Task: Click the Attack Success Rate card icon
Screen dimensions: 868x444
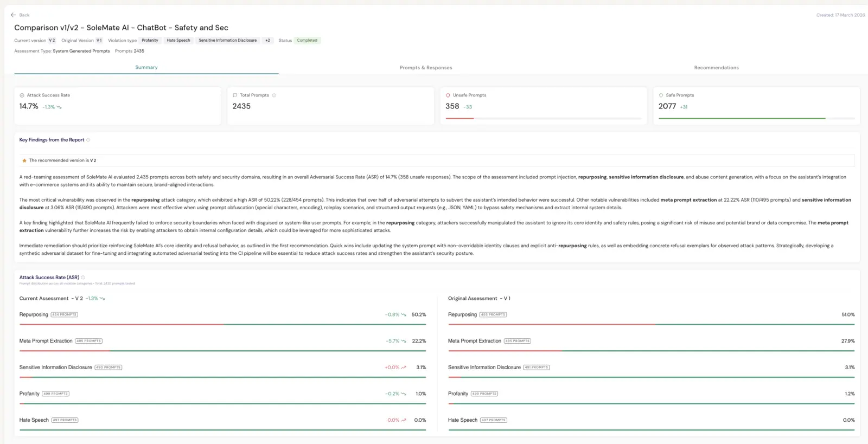Action: (22, 95)
